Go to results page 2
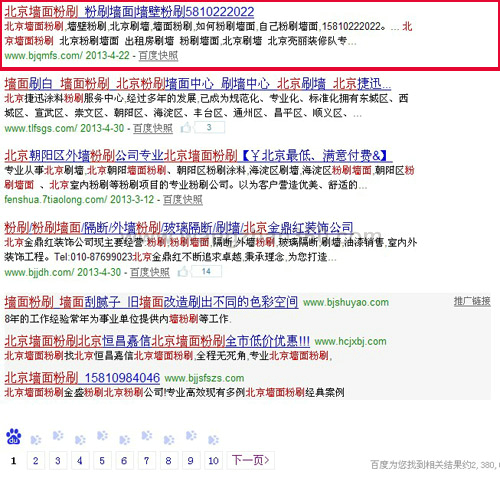The image size is (500, 478). point(36,461)
